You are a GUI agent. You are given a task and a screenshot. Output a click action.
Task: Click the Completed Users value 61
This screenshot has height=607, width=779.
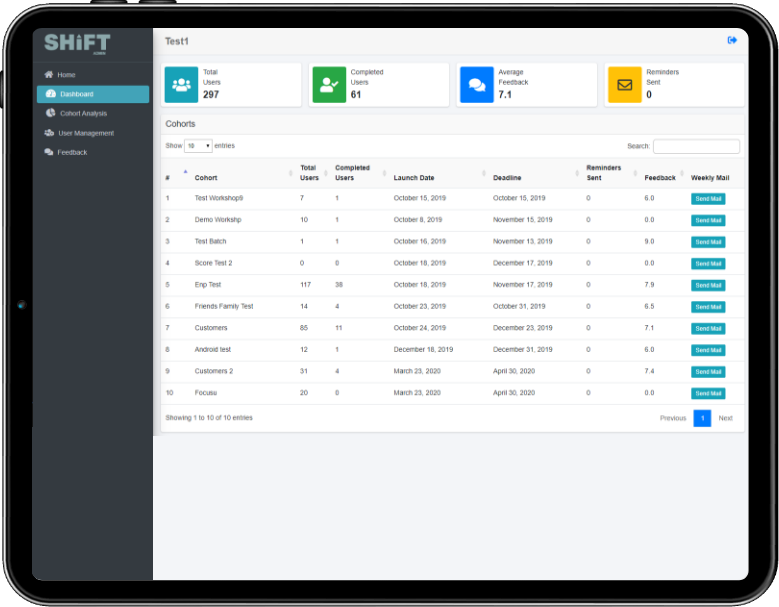pos(356,94)
